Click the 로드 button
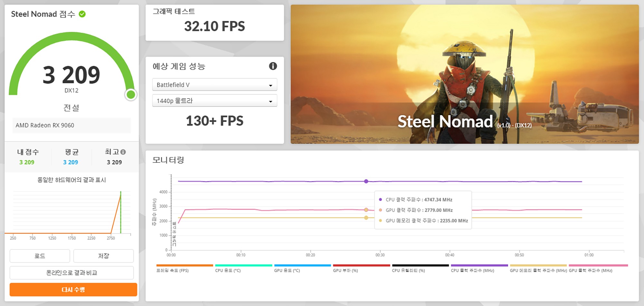644x306 pixels. (x=40, y=256)
